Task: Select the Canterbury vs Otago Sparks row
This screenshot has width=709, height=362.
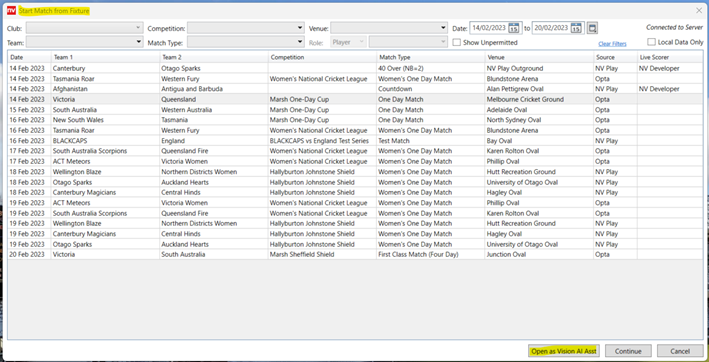Action: [355, 68]
